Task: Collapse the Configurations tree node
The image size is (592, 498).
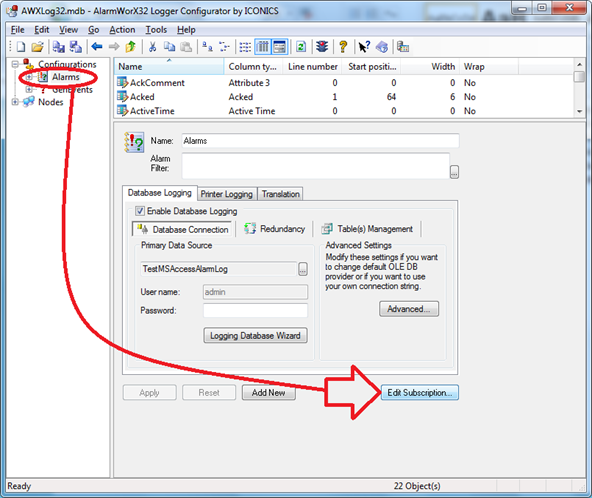Action: pyautogui.click(x=15, y=64)
